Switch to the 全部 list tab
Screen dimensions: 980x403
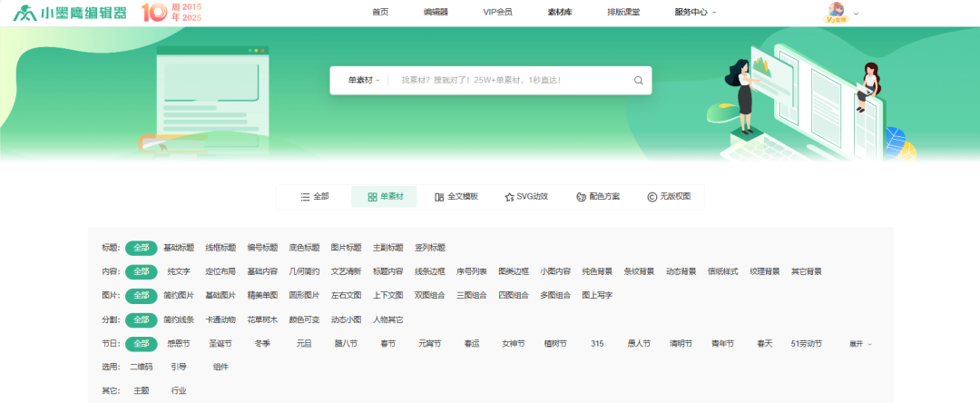coord(314,196)
